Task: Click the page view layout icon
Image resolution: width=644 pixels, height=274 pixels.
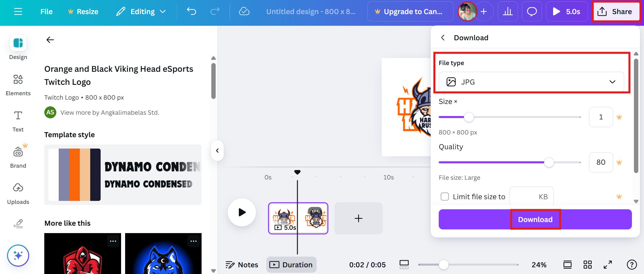Action: pyautogui.click(x=404, y=265)
